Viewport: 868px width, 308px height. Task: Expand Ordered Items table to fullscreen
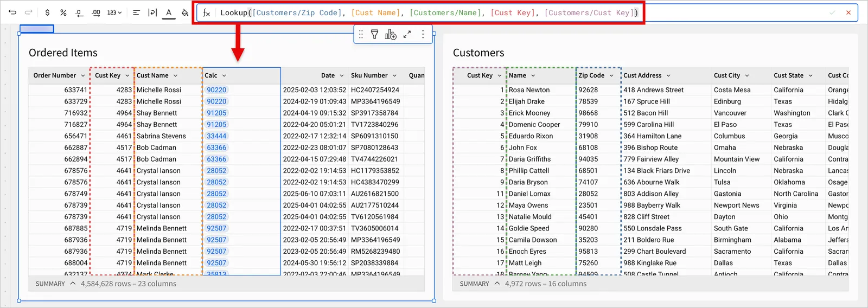tap(407, 35)
